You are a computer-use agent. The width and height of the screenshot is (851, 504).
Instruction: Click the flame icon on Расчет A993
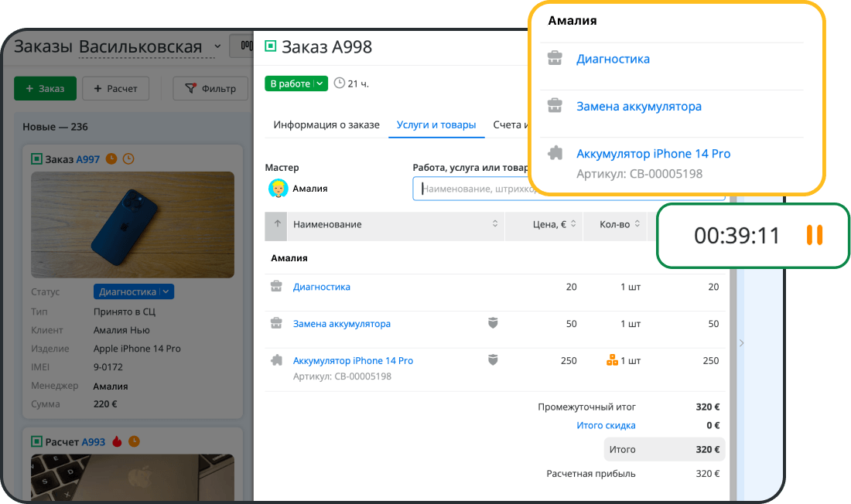click(x=118, y=442)
